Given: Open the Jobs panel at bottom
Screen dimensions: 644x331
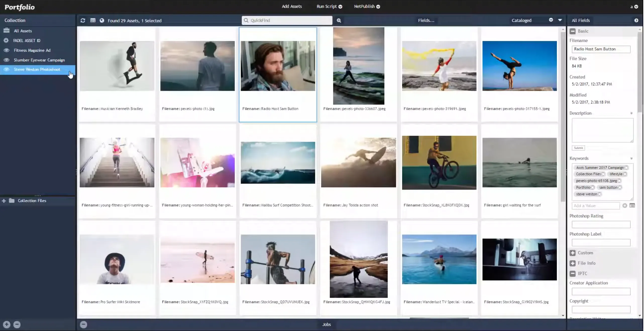Looking at the screenshot, I should [x=326, y=324].
